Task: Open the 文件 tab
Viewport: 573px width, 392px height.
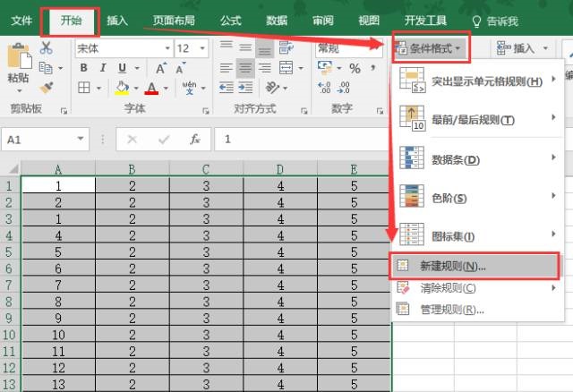Action: [21, 21]
